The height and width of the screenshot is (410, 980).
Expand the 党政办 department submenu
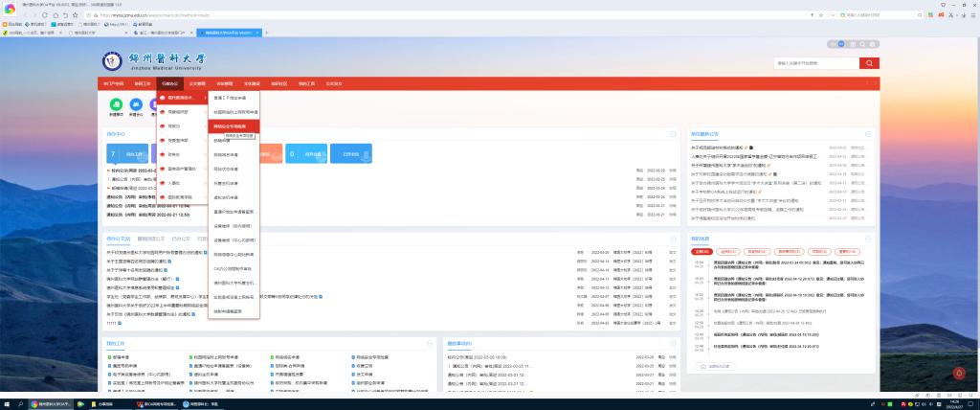pyautogui.click(x=183, y=126)
